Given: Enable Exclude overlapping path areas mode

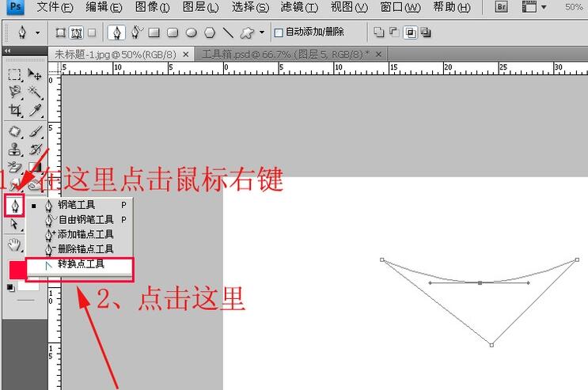Looking at the screenshot, I should pyautogui.click(x=426, y=32).
